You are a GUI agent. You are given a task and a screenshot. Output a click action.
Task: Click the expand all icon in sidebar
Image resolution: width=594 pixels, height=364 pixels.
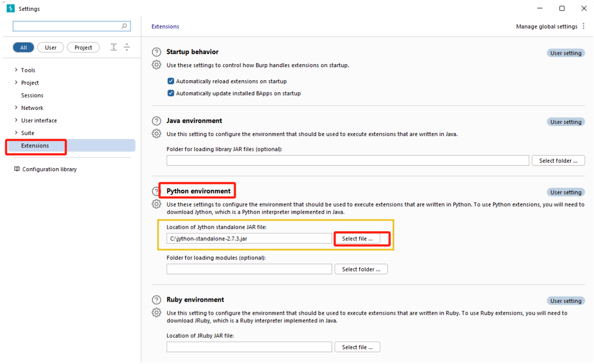114,47
